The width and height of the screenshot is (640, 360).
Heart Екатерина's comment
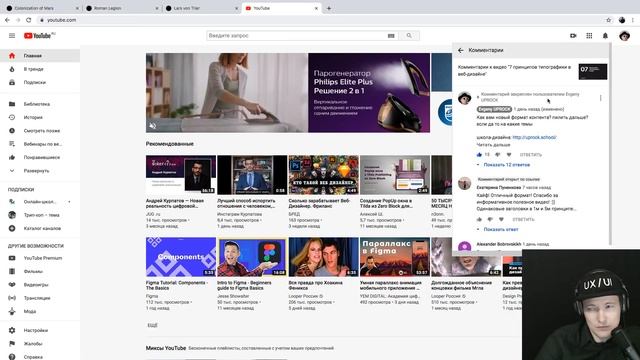(501, 220)
